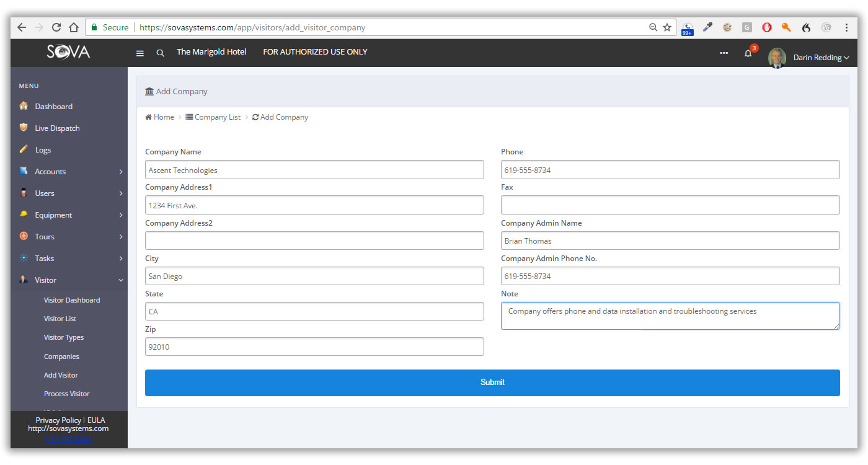The width and height of the screenshot is (868, 465).
Task: Open the header ellipsis options
Action: pyautogui.click(x=724, y=53)
